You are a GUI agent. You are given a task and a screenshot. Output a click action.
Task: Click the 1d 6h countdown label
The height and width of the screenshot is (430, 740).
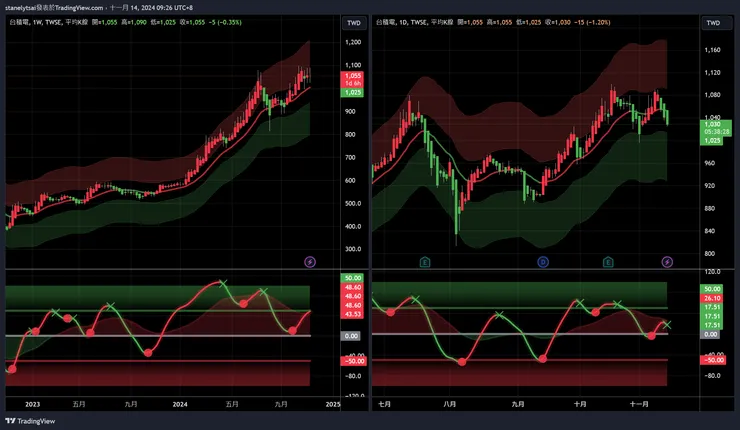(352, 83)
